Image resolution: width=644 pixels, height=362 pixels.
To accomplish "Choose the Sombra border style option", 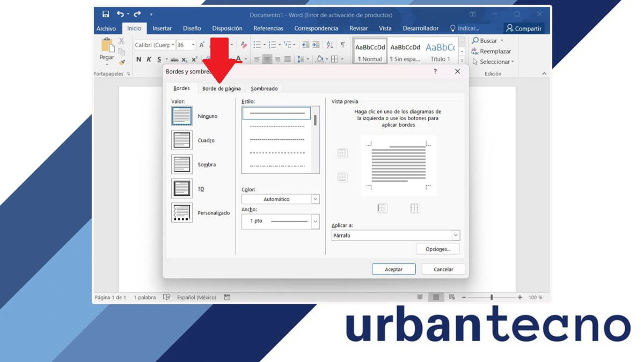I will point(181,164).
